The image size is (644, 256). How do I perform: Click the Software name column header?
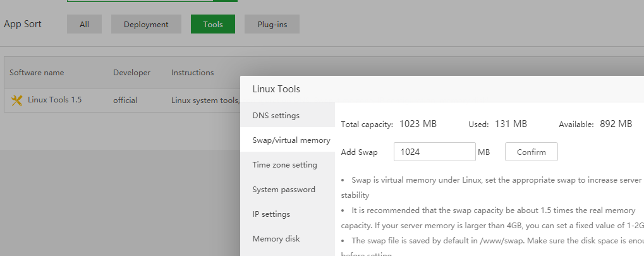37,73
